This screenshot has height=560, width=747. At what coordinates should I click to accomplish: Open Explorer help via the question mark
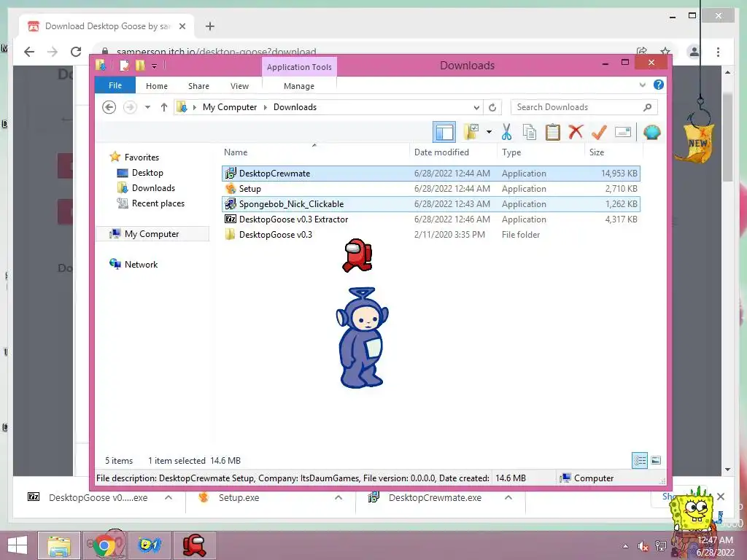[659, 85]
